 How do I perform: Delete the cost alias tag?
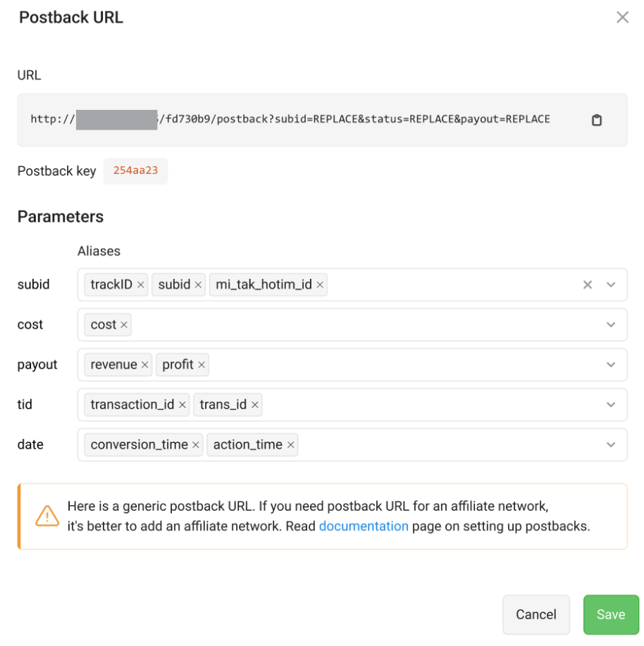[x=124, y=325]
